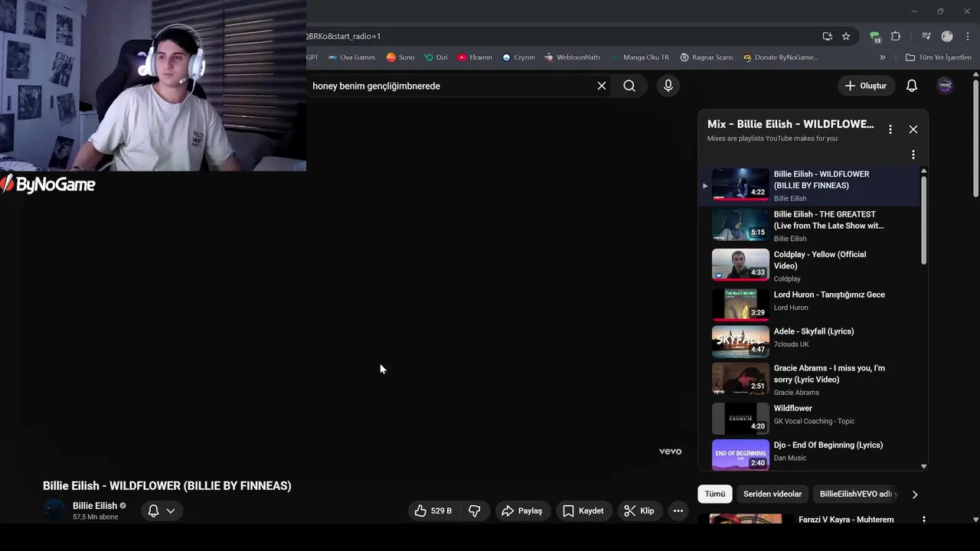The height and width of the screenshot is (551, 980).
Task: Expand hidden bookmarks with double chevron
Action: [882, 57]
